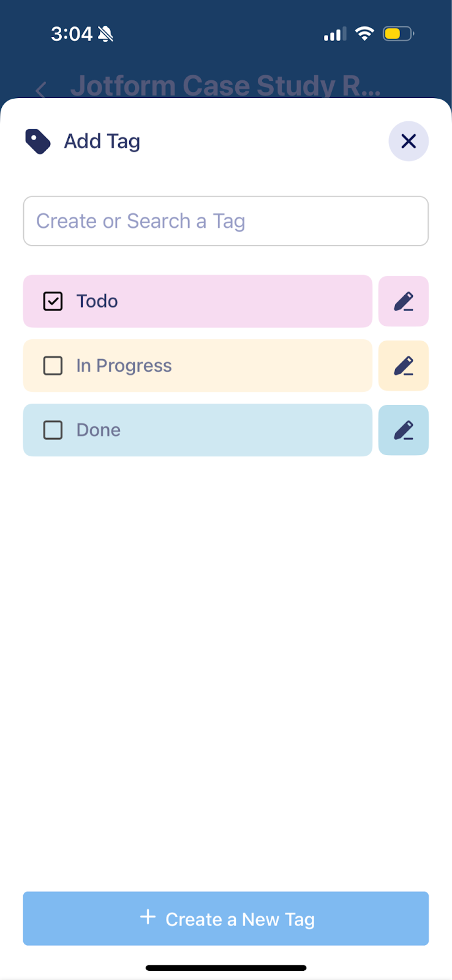Image resolution: width=452 pixels, height=980 pixels.
Task: Go back using the header chevron arrow
Action: click(41, 90)
